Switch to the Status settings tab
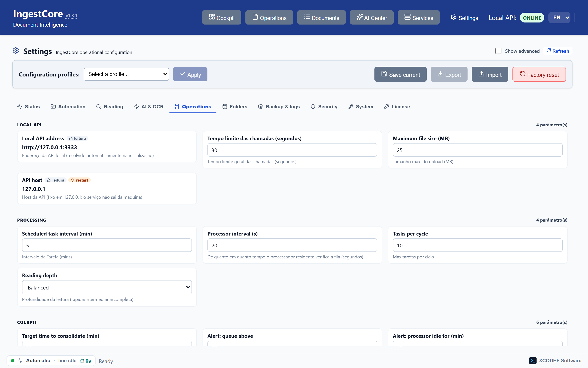 click(x=29, y=107)
